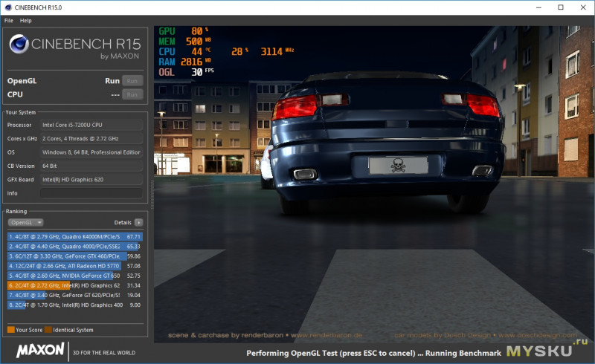This screenshot has width=595, height=364.
Task: Select the Processor field Intel Core i5-7200U
Action: [91, 125]
